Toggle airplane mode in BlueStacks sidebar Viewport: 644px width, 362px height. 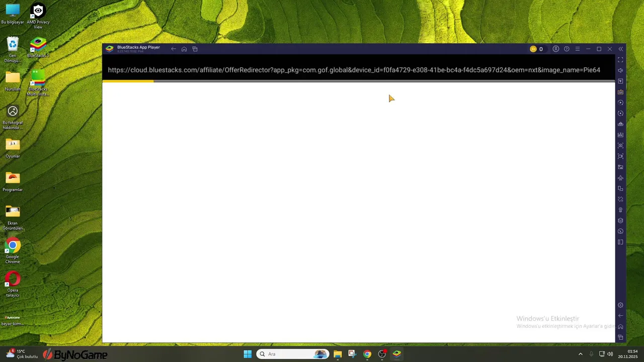pyautogui.click(x=620, y=178)
